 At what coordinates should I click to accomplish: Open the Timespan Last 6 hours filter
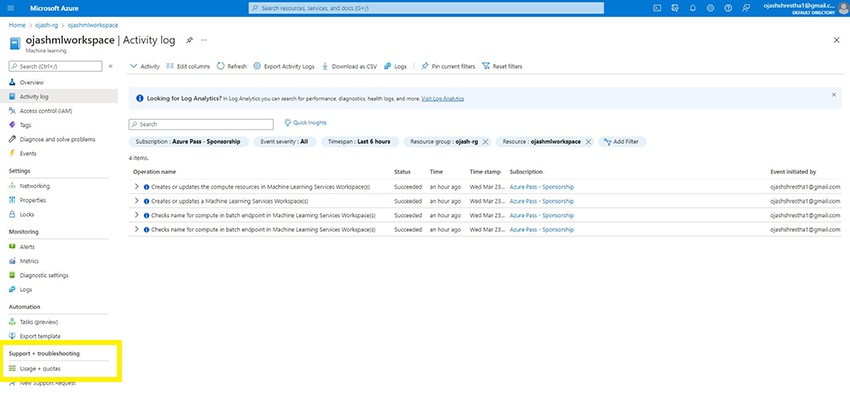tap(359, 142)
